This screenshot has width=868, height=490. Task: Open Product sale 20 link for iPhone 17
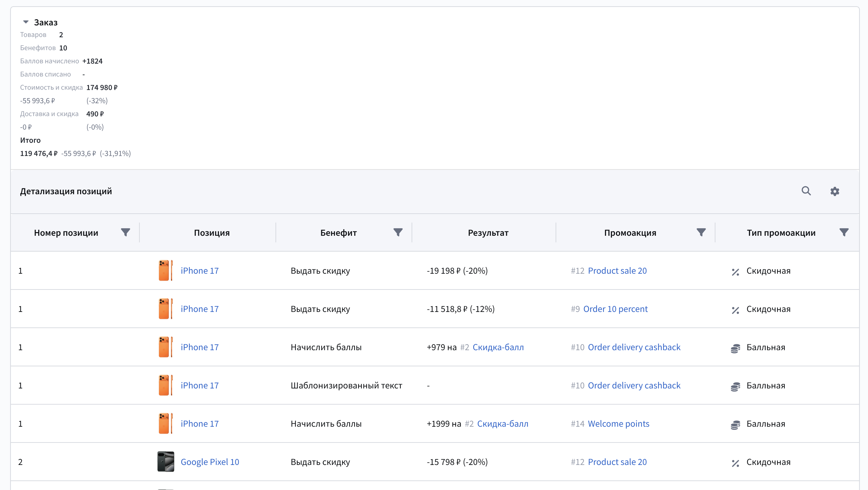point(617,270)
